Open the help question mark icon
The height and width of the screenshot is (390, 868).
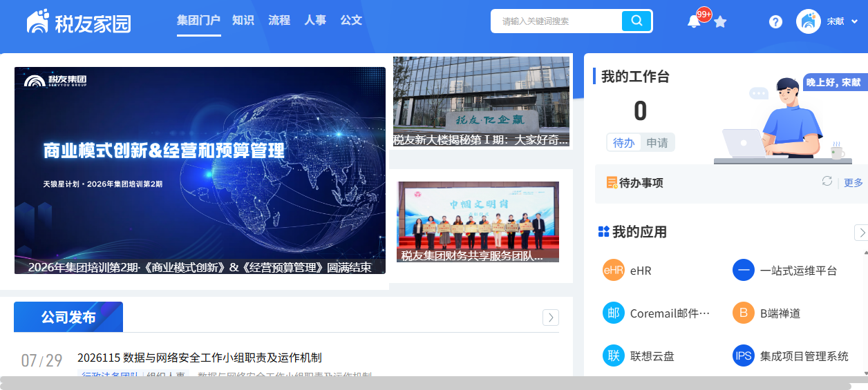coord(775,21)
